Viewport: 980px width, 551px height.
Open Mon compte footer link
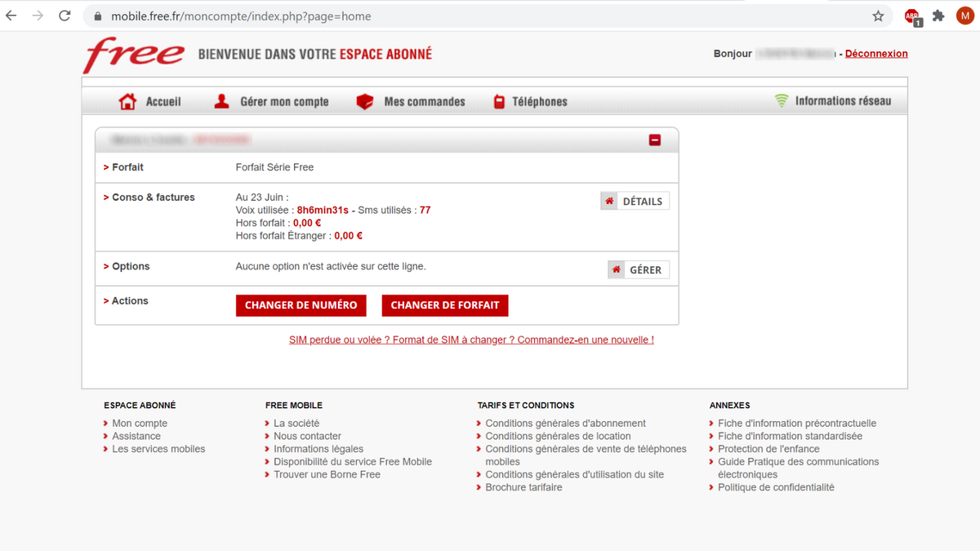(x=140, y=424)
